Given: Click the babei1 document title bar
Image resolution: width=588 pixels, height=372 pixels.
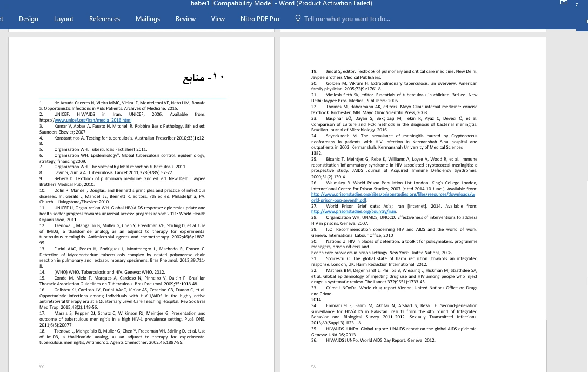Looking at the screenshot, I should 281,4.
